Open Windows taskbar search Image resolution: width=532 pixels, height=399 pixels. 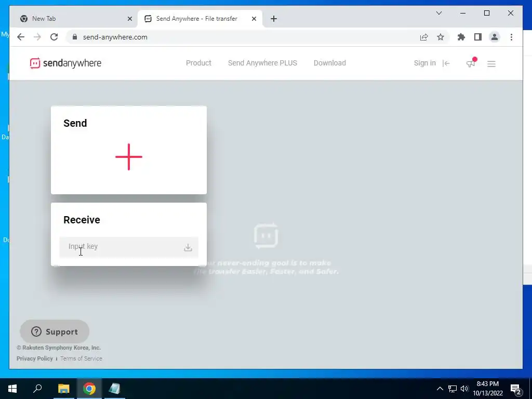pos(37,389)
